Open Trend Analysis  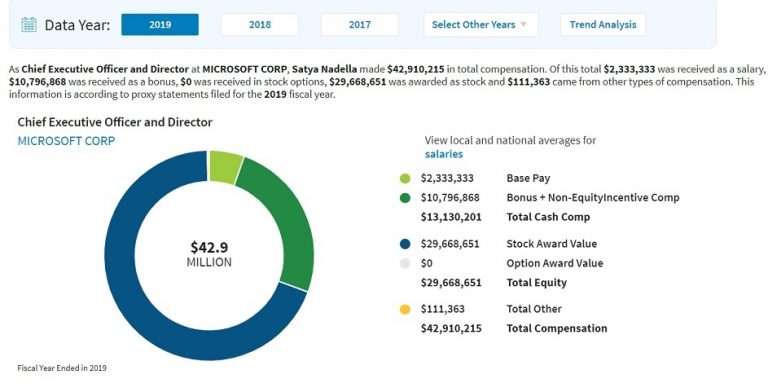point(603,24)
